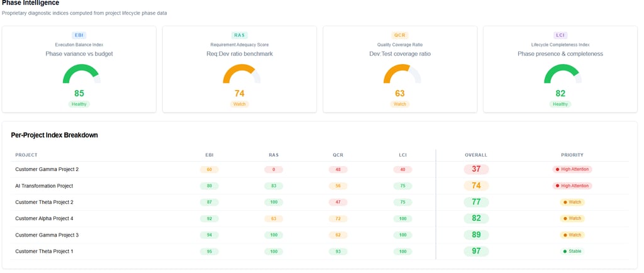Click the Quality Coverage Ratio gauge
The image size is (644, 273).
click(402, 74)
